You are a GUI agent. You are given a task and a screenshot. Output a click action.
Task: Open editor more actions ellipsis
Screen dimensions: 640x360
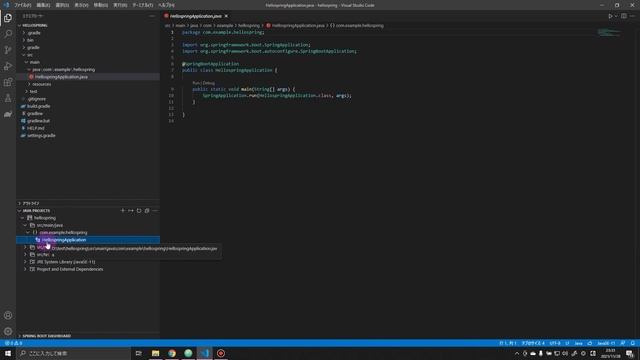coord(632,16)
